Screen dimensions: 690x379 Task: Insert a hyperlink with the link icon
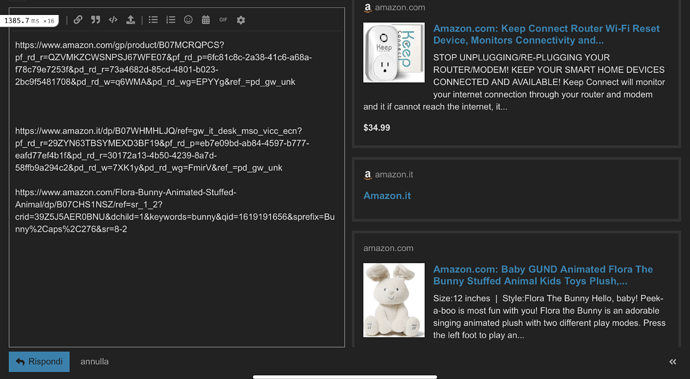(x=78, y=20)
